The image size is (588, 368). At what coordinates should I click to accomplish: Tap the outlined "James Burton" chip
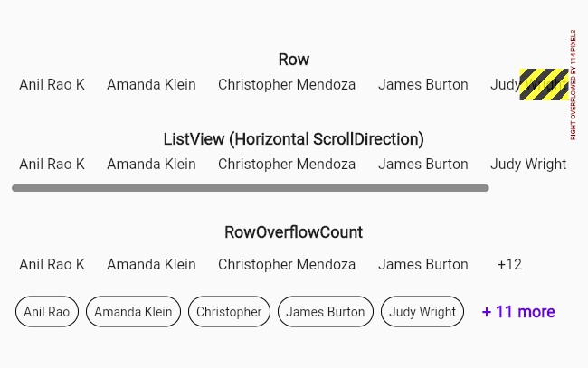coord(326,312)
